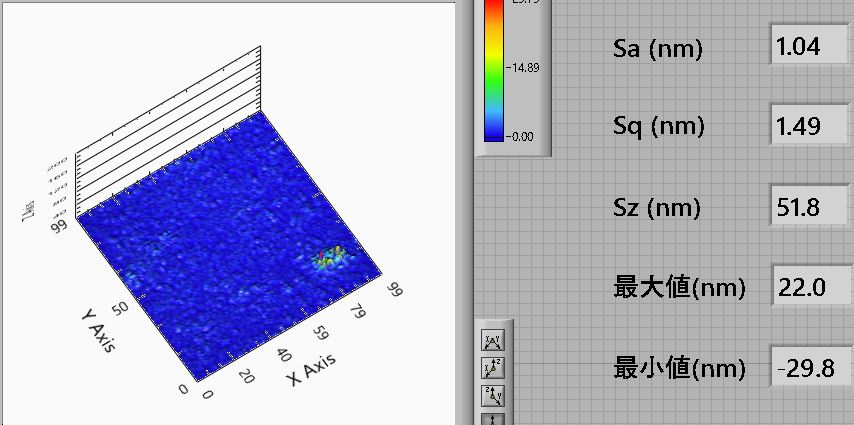Click the bottom partially visible projection icon
Viewport: 854px width, 425px height.
(493, 417)
